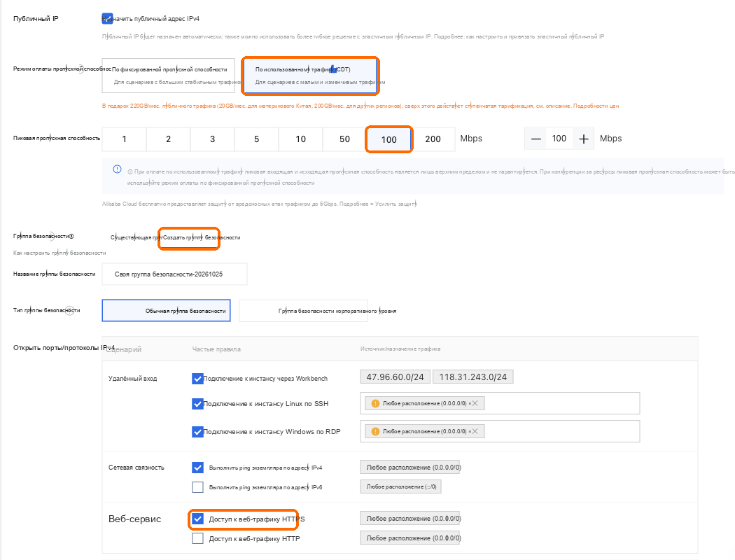The width and height of the screenshot is (735, 560).
Task: Click the warning icon in the SSH source tag
Action: (x=375, y=403)
